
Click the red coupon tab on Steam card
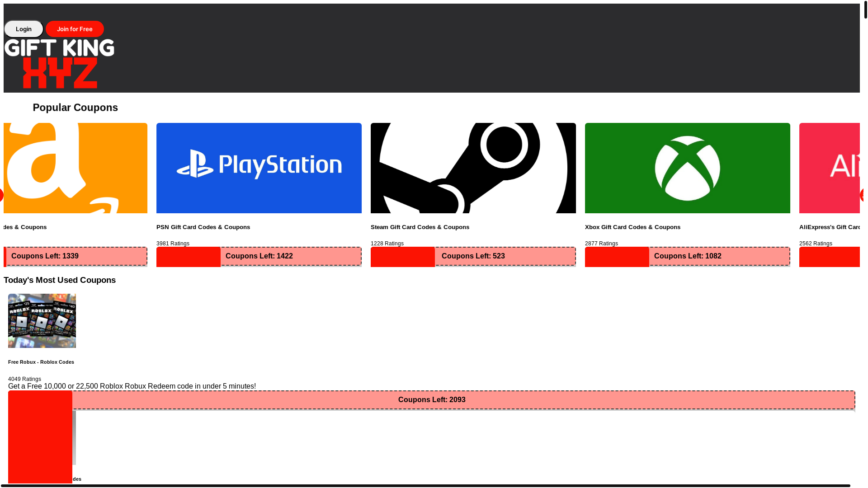403,257
